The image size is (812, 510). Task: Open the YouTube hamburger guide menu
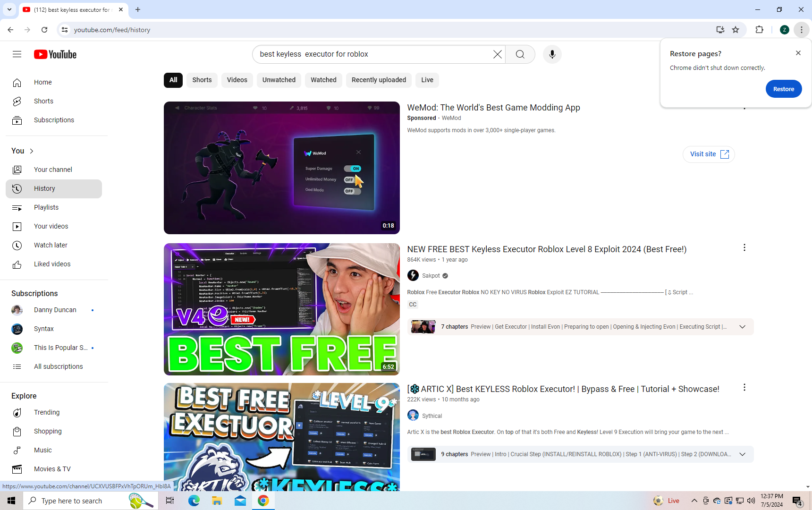coord(17,54)
